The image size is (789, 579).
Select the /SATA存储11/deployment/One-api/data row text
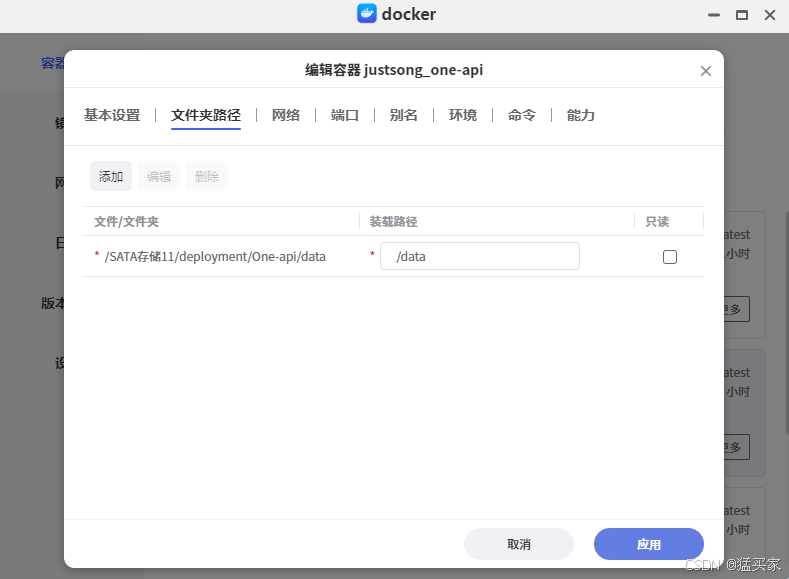215,257
